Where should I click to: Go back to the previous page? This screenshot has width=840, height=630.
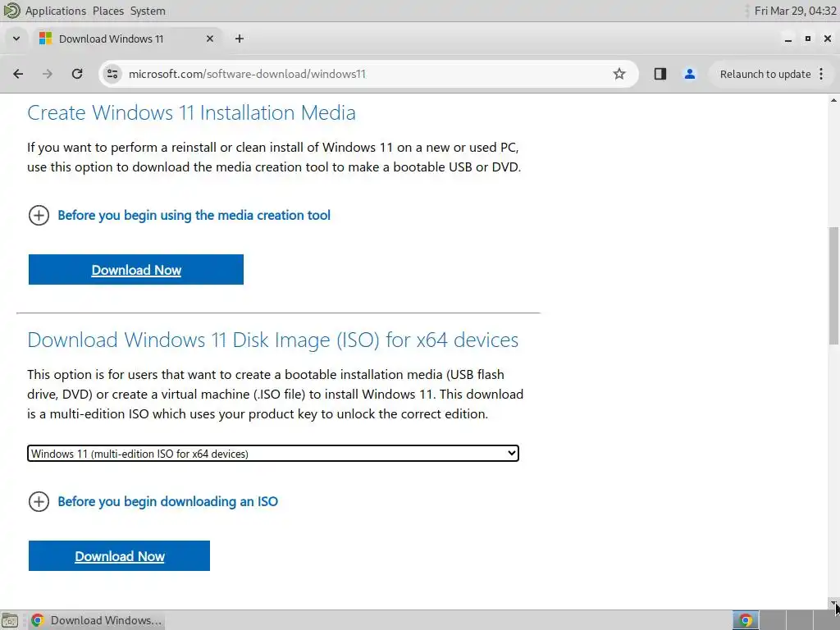pos(18,74)
